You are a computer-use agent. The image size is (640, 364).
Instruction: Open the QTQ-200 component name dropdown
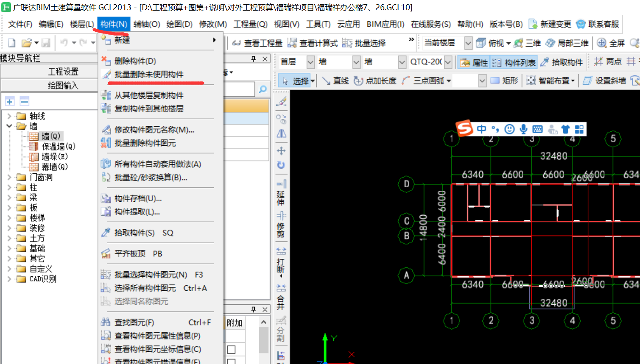pos(448,62)
